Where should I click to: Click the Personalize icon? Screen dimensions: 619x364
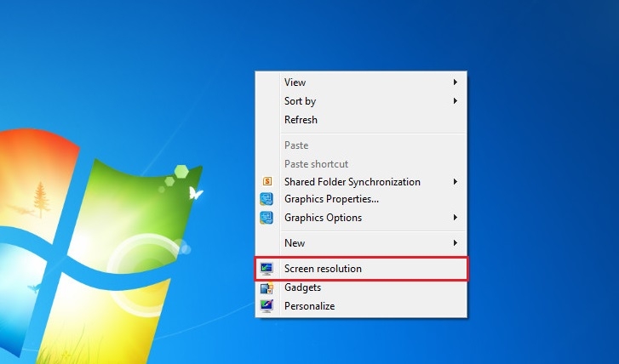267,306
